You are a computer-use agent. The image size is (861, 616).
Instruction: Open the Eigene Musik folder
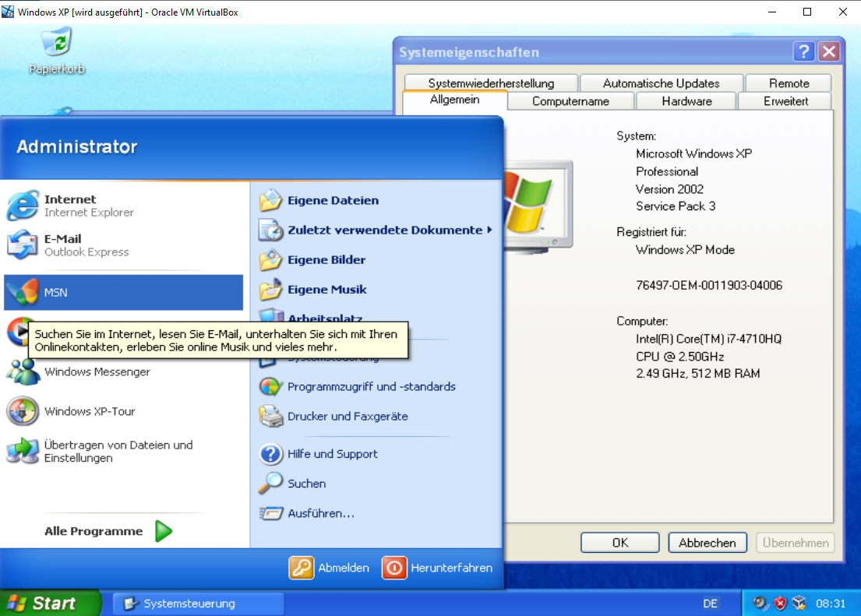point(376,290)
